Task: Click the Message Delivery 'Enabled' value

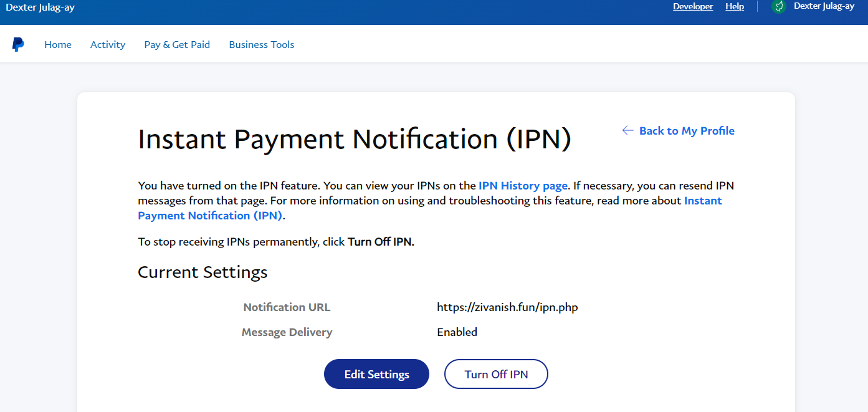Action: coord(457,332)
